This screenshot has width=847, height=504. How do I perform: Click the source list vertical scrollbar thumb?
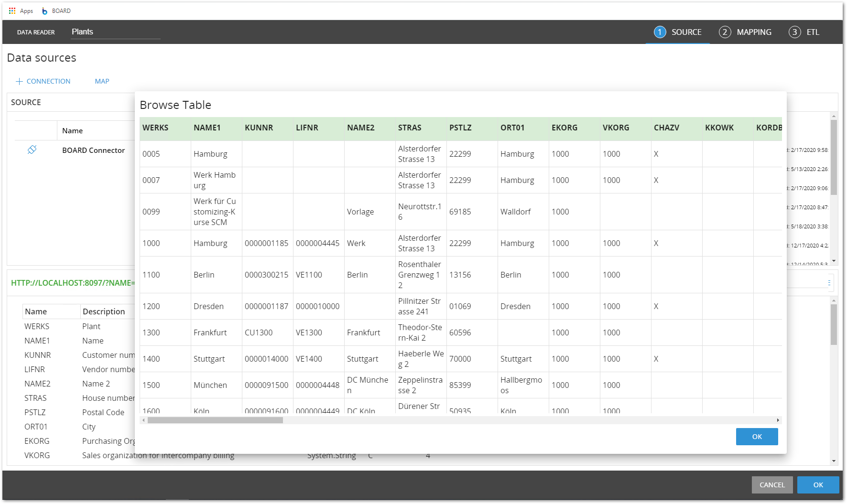(834, 157)
